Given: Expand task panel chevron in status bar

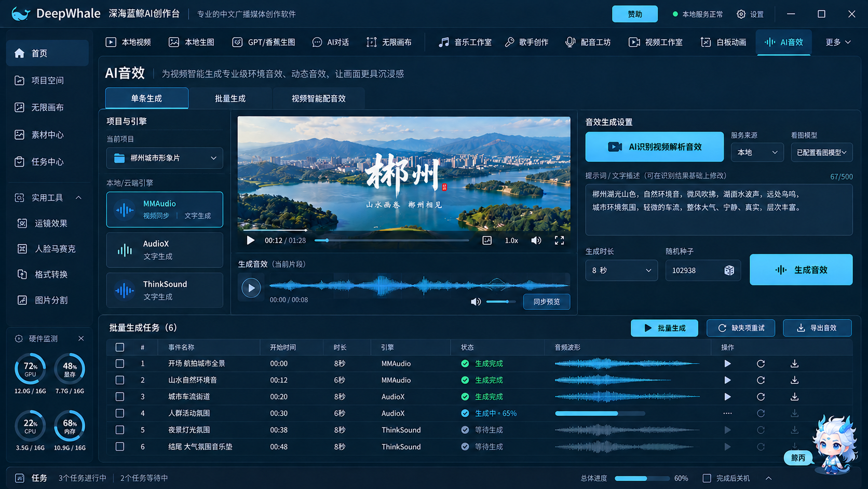Looking at the screenshot, I should pyautogui.click(x=769, y=478).
